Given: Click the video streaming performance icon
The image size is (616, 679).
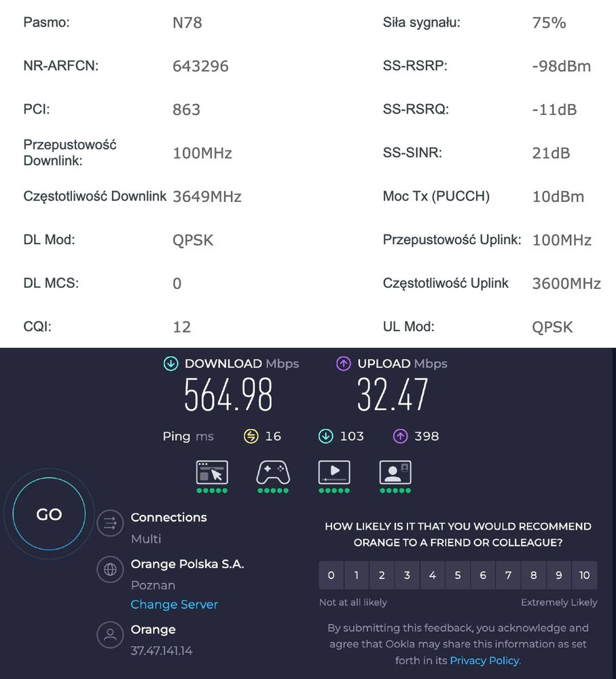Looking at the screenshot, I should click(334, 472).
